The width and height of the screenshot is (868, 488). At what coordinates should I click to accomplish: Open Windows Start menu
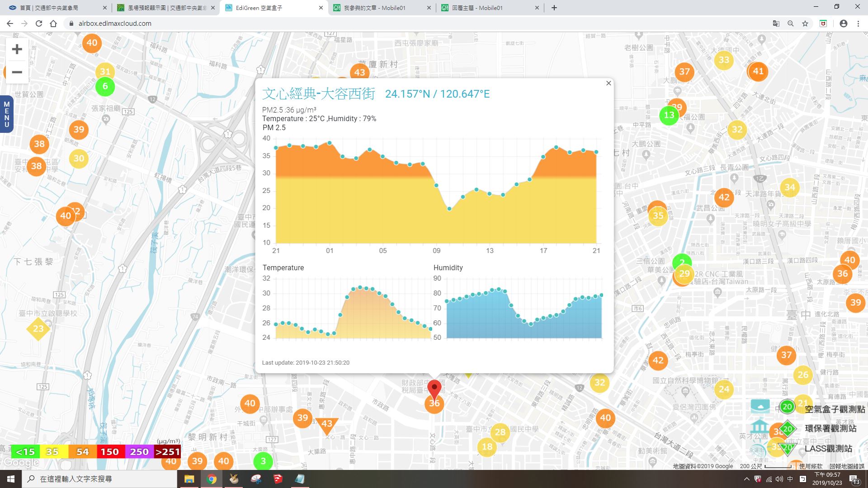coord(11,479)
